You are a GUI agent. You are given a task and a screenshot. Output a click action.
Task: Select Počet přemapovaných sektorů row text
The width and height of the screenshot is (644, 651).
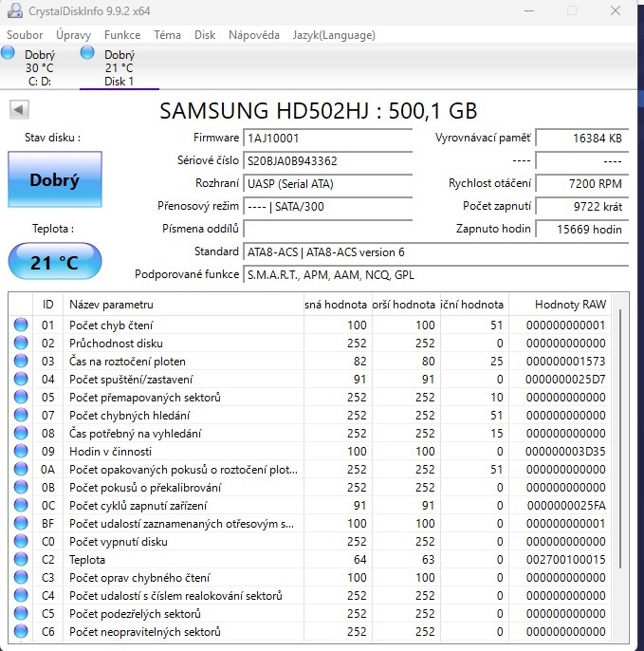click(145, 398)
